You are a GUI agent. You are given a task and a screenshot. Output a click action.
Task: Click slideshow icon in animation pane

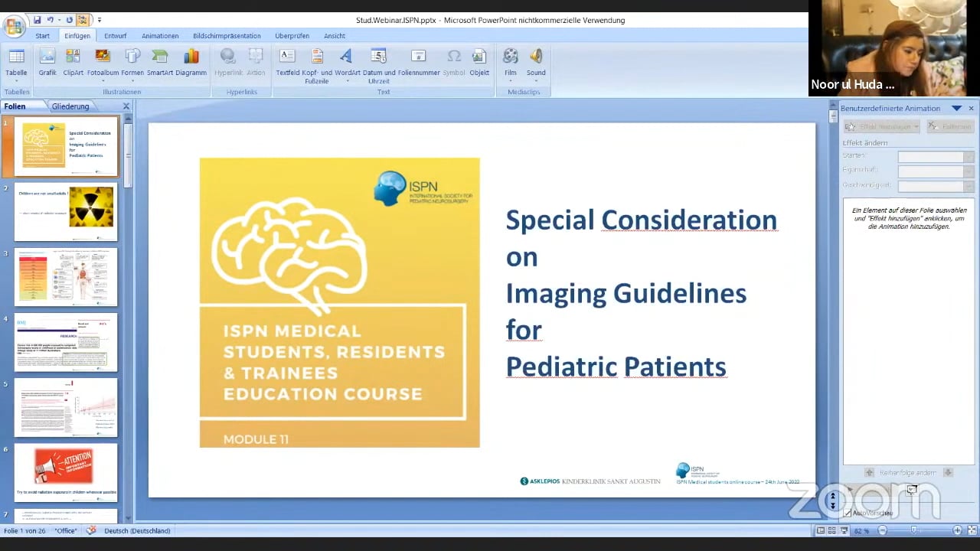click(912, 490)
